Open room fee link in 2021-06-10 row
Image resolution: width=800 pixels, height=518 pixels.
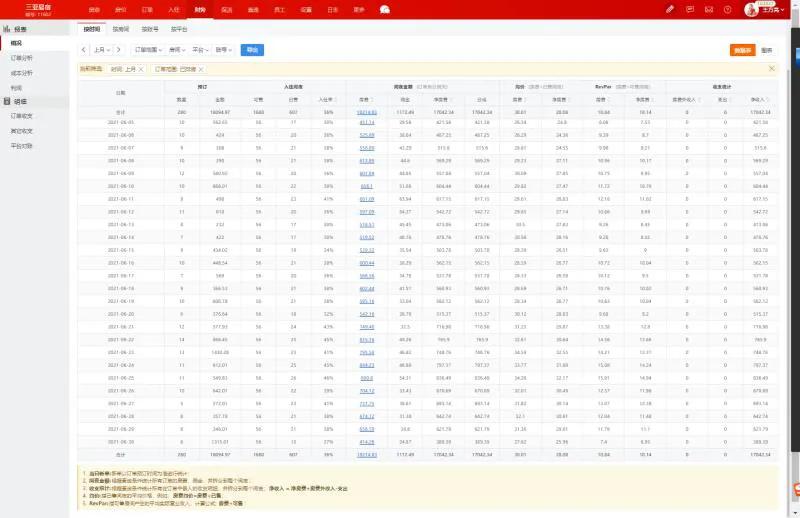tap(366, 186)
